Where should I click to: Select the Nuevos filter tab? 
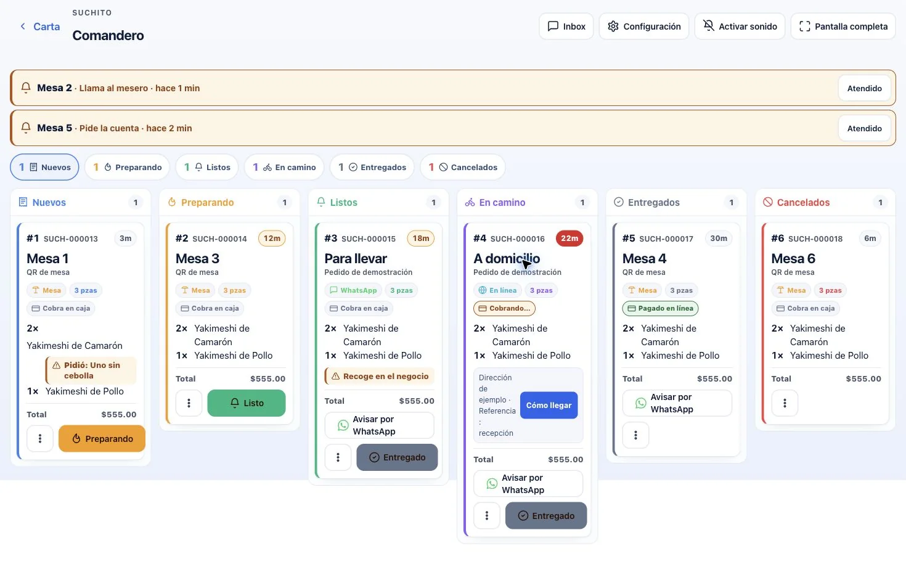(45, 167)
